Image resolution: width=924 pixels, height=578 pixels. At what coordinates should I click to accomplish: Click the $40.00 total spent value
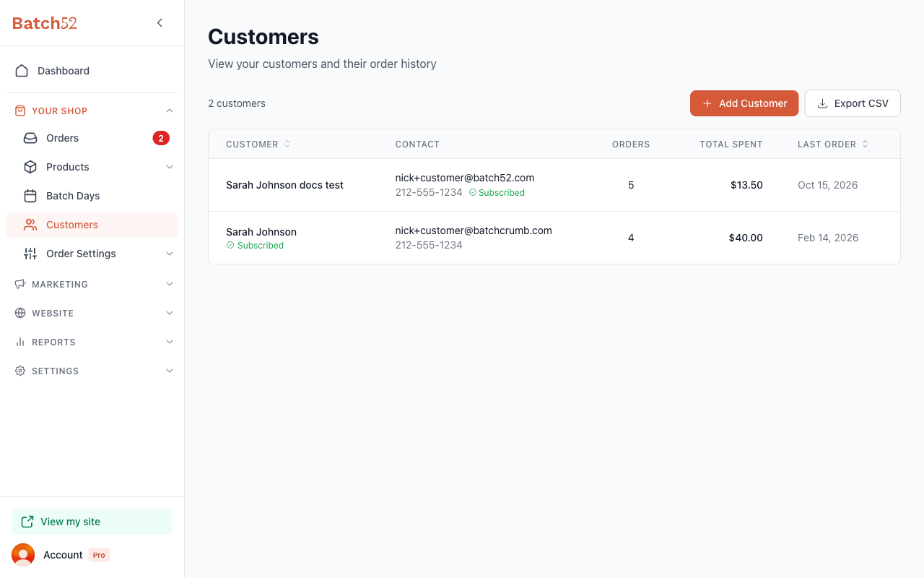coord(746,238)
